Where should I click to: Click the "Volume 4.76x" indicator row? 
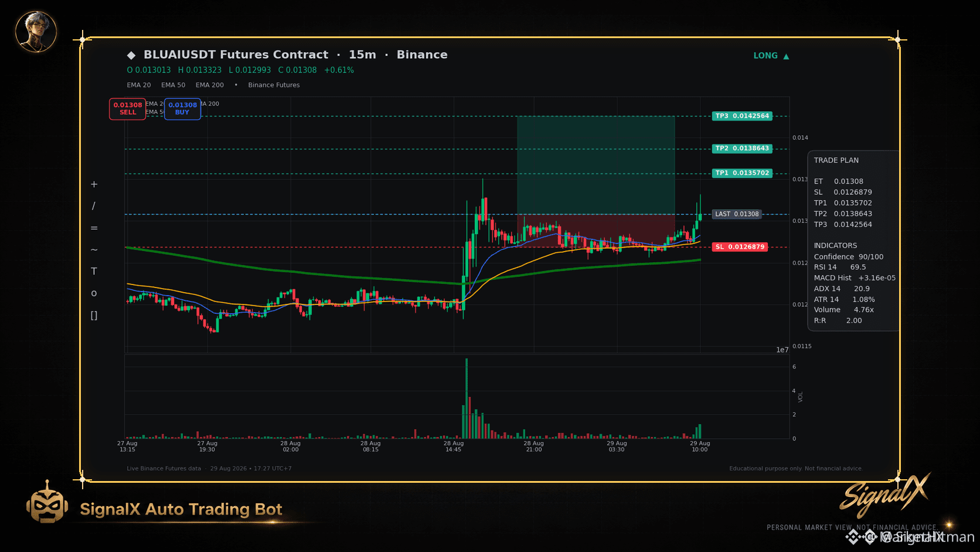pos(844,310)
